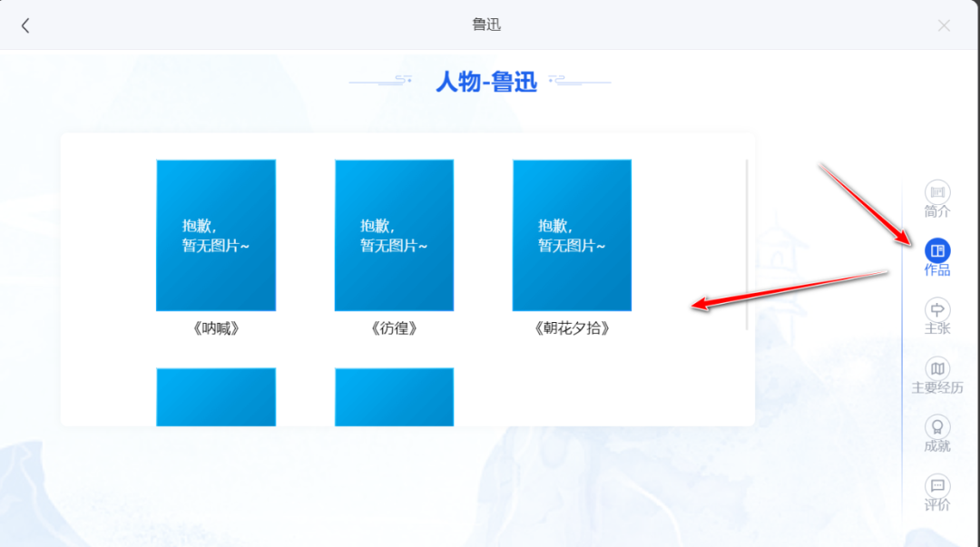The height and width of the screenshot is (547, 980).
Task: Click the 《呐喊》 title label
Action: tap(216, 328)
